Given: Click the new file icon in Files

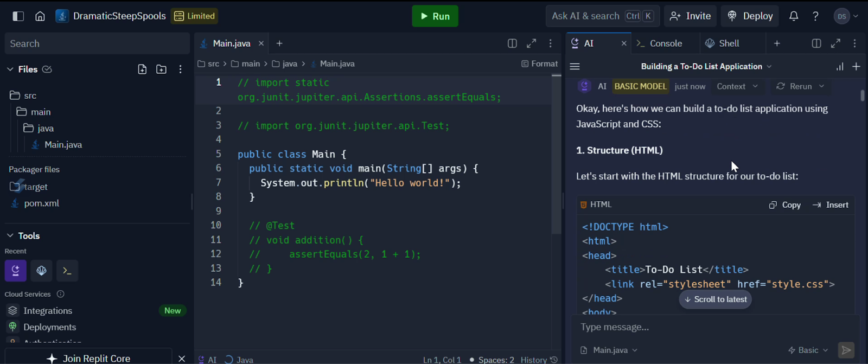Looking at the screenshot, I should click(142, 69).
